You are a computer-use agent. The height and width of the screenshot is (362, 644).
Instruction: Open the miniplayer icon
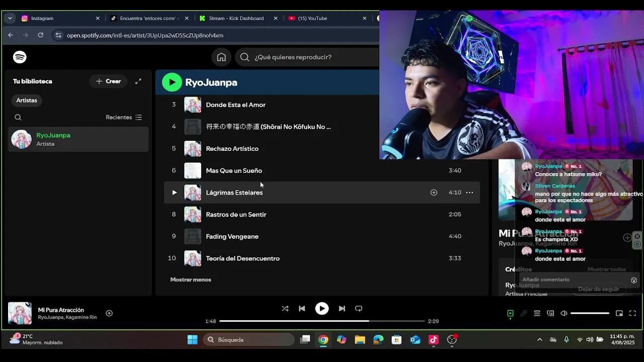pyautogui.click(x=619, y=313)
